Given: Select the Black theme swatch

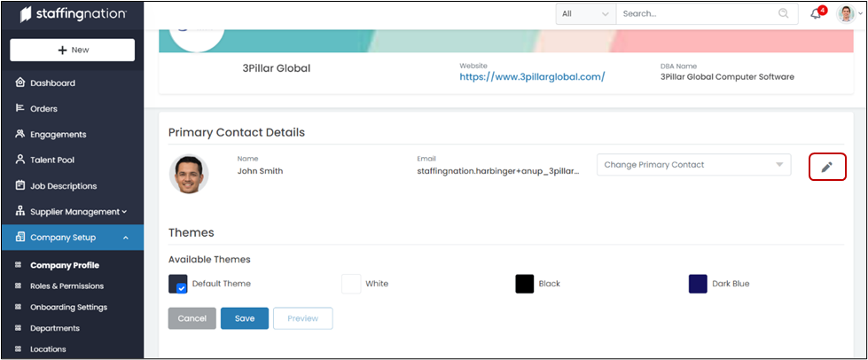Looking at the screenshot, I should pyautogui.click(x=525, y=284).
